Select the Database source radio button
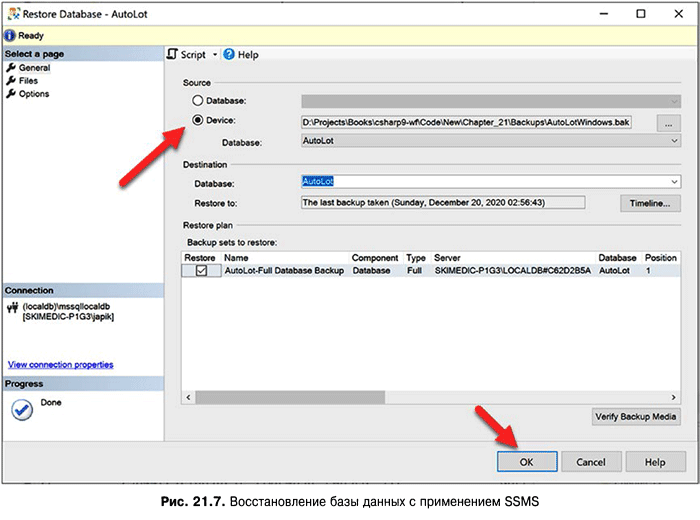 click(198, 100)
